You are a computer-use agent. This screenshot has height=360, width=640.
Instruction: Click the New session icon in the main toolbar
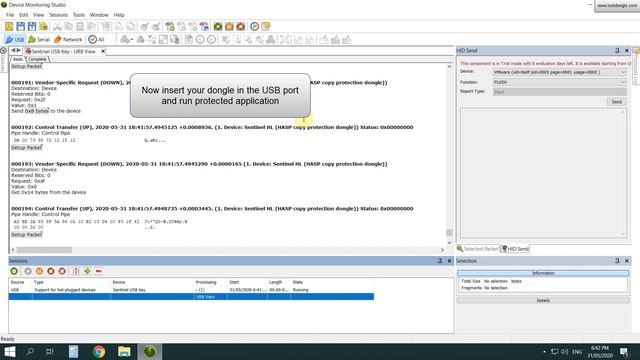click(9, 27)
